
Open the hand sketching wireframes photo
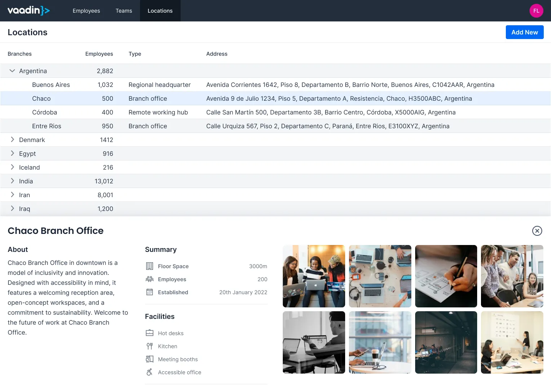pyautogui.click(x=446, y=276)
